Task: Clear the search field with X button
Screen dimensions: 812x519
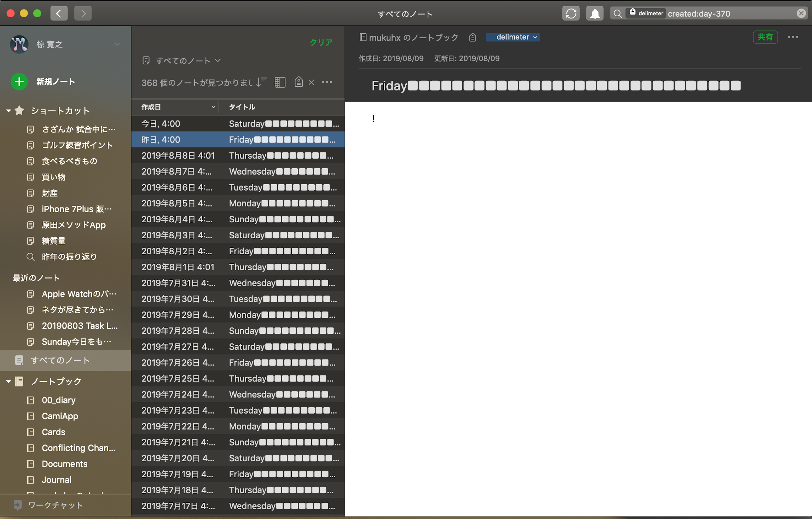Action: (x=801, y=13)
